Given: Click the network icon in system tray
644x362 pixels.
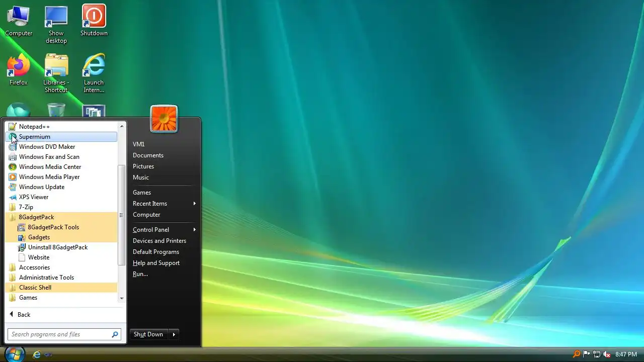Looking at the screenshot, I should tap(597, 354).
